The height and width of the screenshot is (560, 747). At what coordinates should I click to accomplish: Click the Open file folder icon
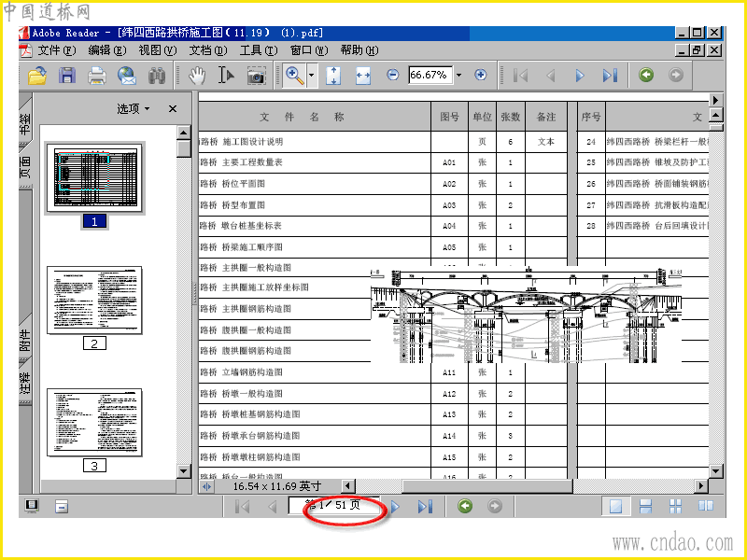pos(37,76)
